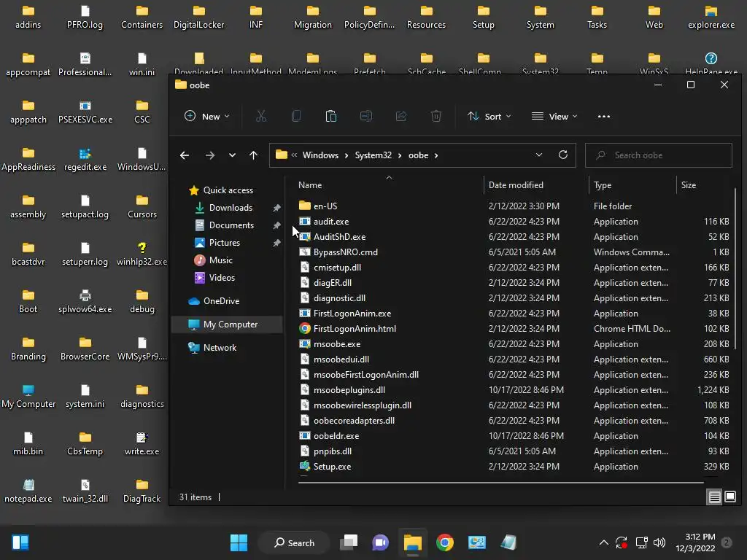The image size is (747, 560).
Task: Click File Explorer icon on taskbar
Action: click(x=413, y=542)
